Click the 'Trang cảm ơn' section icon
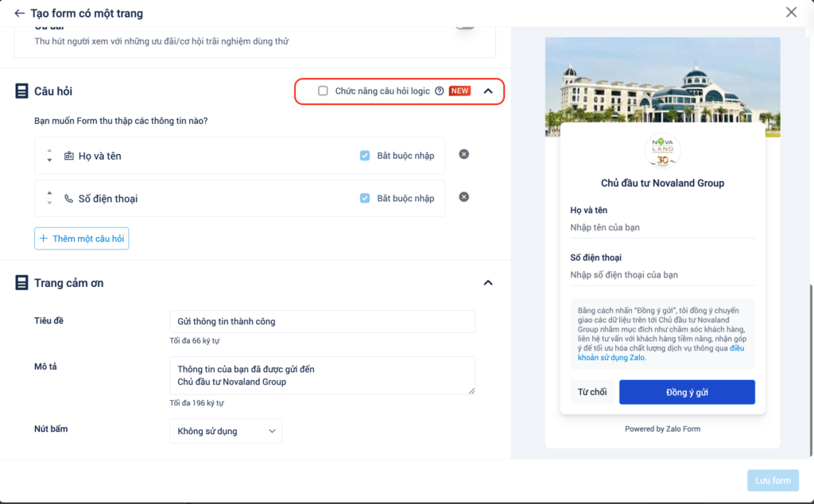The height and width of the screenshot is (504, 814). [21, 283]
